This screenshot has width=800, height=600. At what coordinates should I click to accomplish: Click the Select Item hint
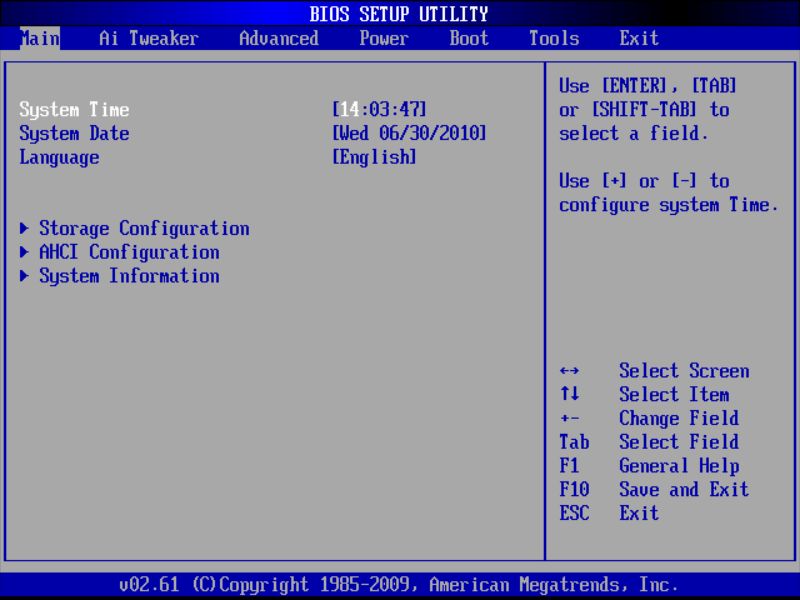pos(674,394)
